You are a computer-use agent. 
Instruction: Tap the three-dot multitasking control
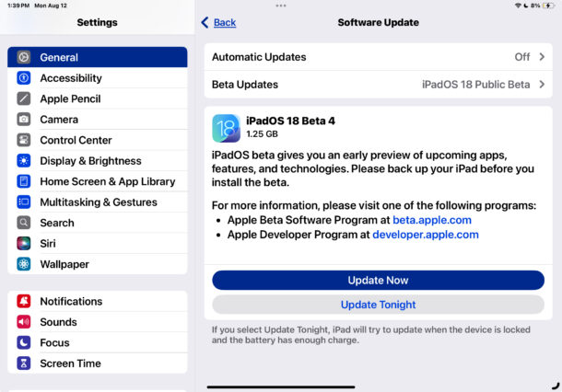281,6
